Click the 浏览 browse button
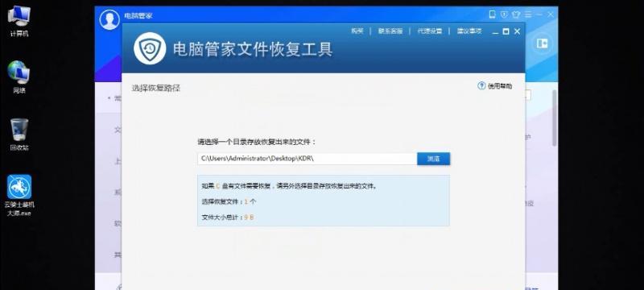 pos(433,159)
